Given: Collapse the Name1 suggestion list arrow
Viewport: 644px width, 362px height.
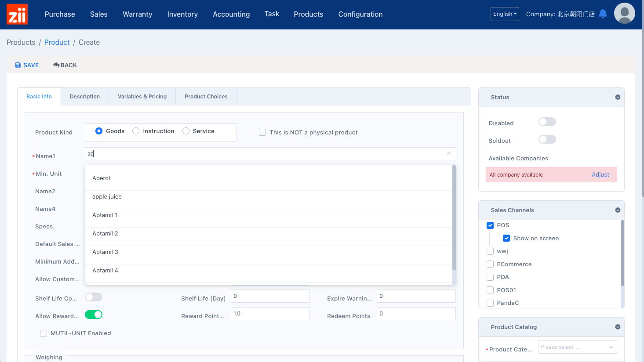Looking at the screenshot, I should click(449, 154).
